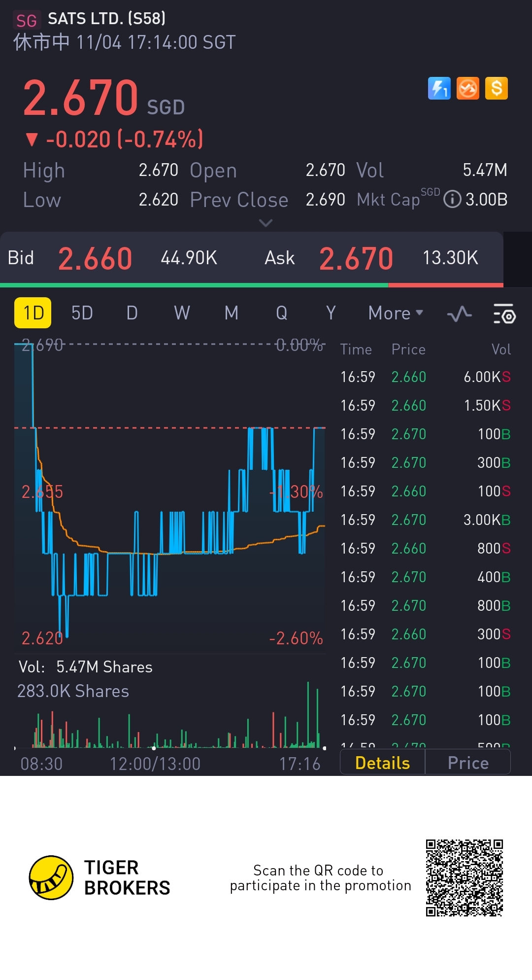This screenshot has height=980, width=532.
Task: Tap the ask volume 13.30K
Action: pyautogui.click(x=450, y=258)
